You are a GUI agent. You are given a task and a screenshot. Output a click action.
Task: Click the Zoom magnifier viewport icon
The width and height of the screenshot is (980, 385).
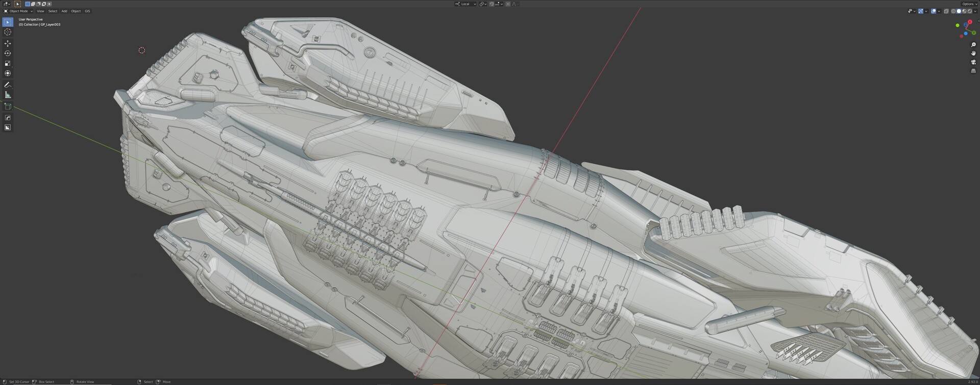coord(973,45)
